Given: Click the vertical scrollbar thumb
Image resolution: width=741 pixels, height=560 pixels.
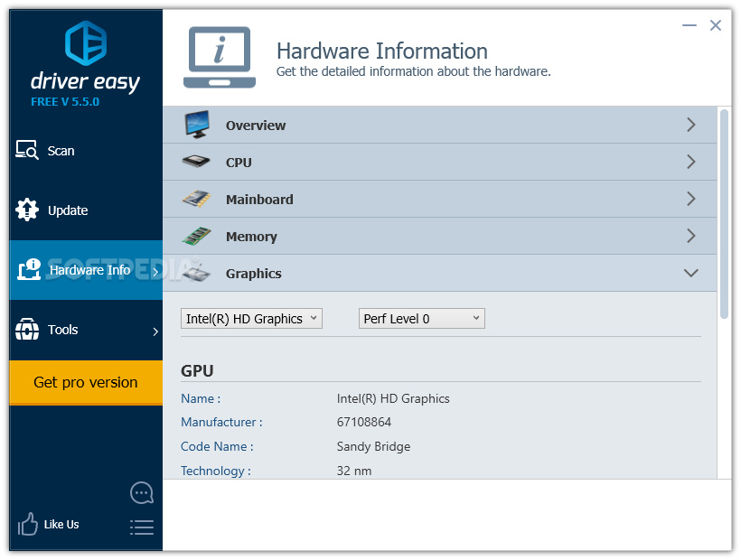Looking at the screenshot, I should pyautogui.click(x=724, y=214).
